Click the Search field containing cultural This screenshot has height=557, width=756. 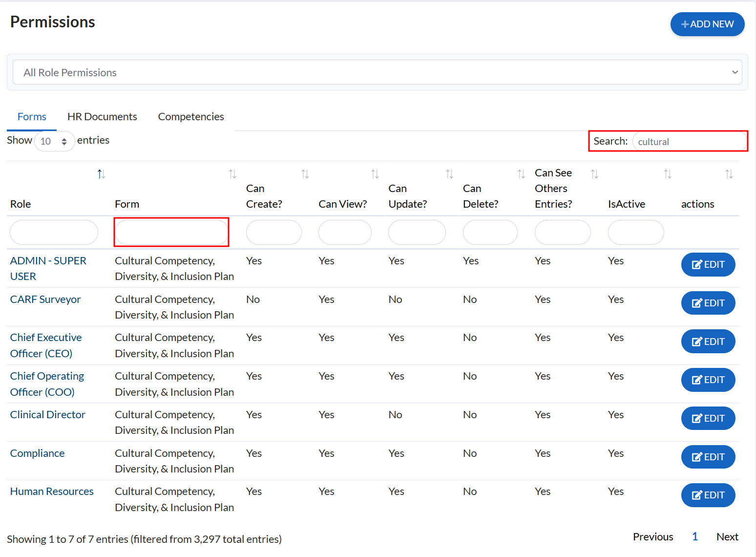pyautogui.click(x=689, y=142)
